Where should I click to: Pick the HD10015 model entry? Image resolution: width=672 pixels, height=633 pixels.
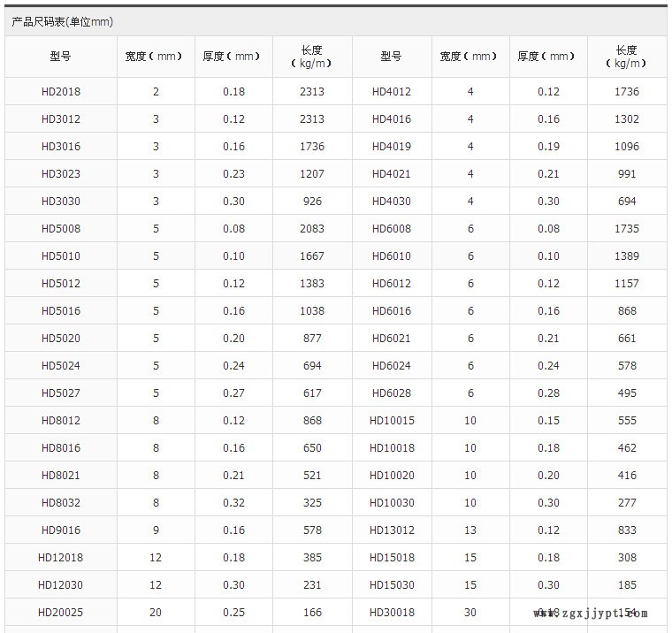tap(391, 421)
